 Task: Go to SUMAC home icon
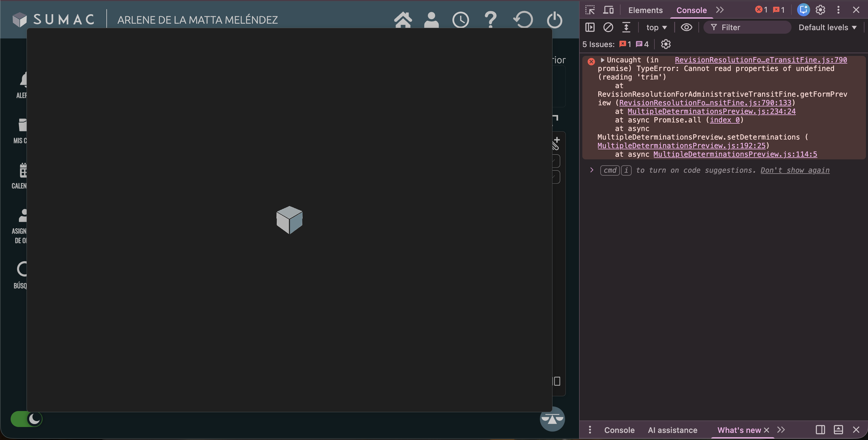point(403,20)
